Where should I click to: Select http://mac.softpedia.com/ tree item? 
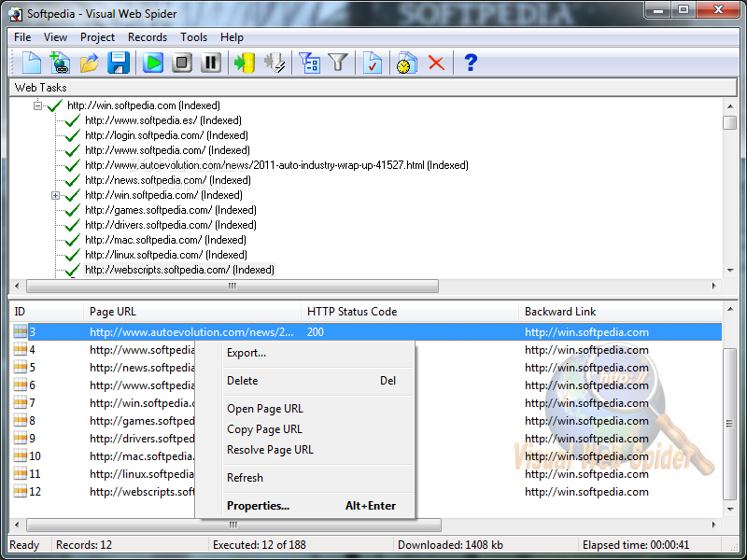pyautogui.click(x=166, y=240)
